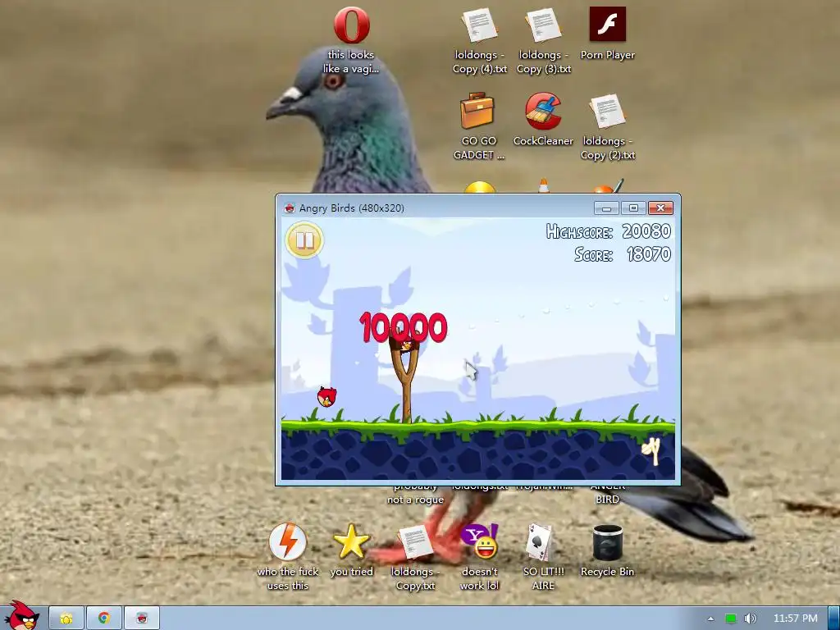Open the yellow folder taskbar button
Viewport: 840px width, 630px height.
click(66, 619)
